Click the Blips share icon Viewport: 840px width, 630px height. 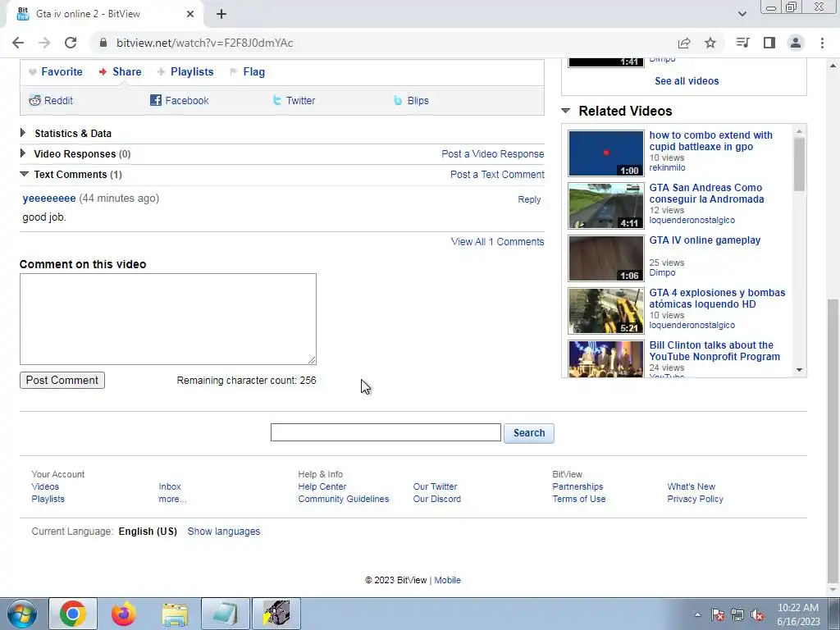(398, 100)
